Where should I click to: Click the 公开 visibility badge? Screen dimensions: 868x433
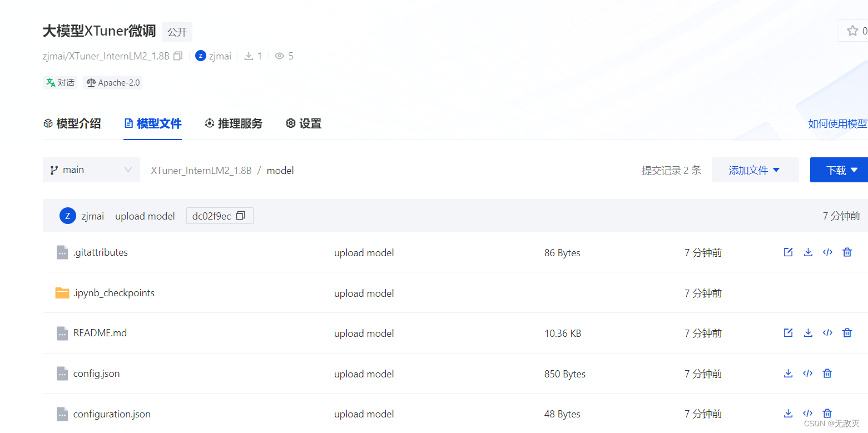177,32
